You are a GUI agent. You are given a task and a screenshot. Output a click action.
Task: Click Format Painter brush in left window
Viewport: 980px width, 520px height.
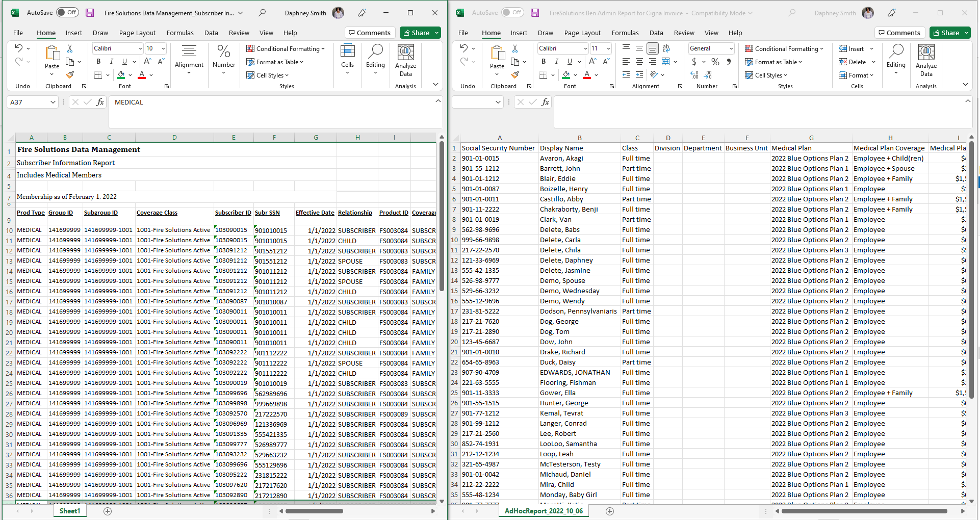tap(70, 75)
